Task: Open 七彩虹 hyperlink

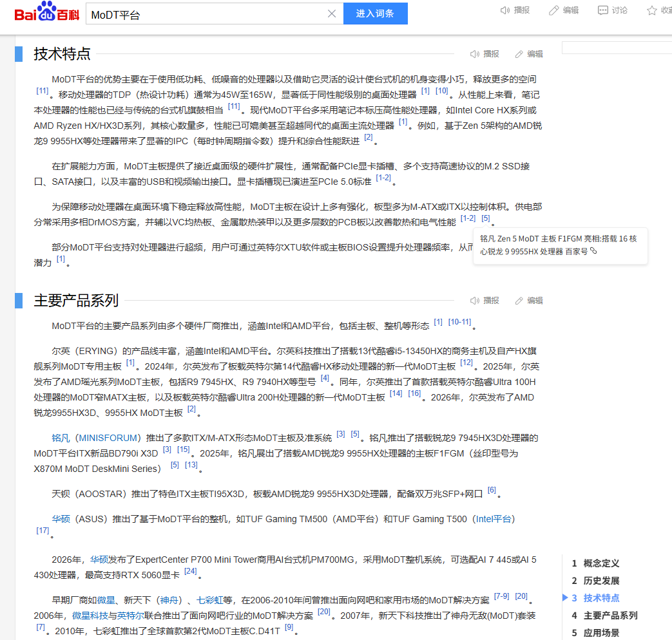Action: (x=209, y=600)
